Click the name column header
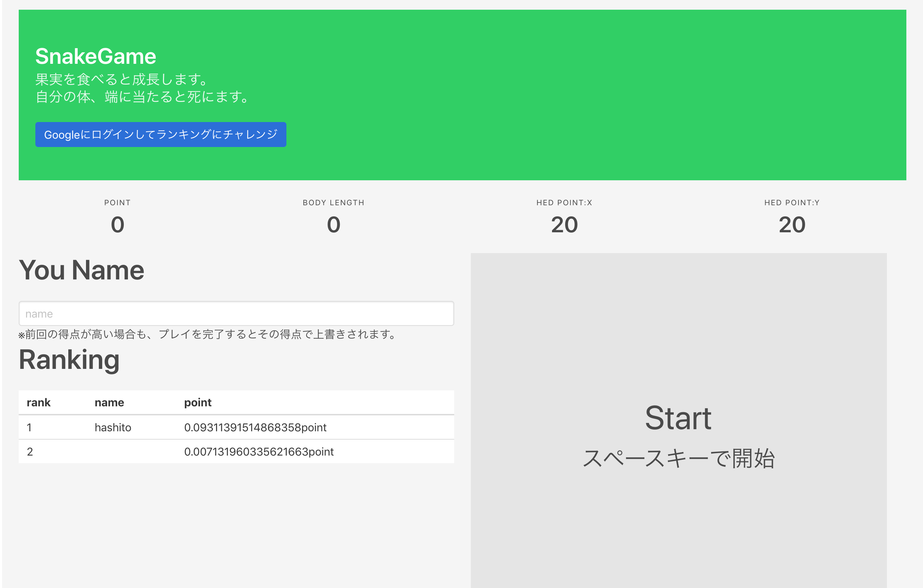This screenshot has width=923, height=588. 109,403
